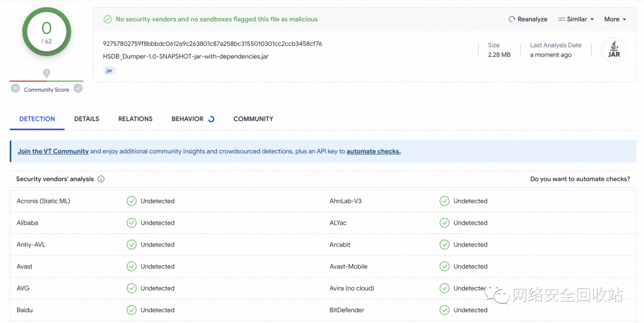Click the Avira Undetected check icon

(444, 288)
